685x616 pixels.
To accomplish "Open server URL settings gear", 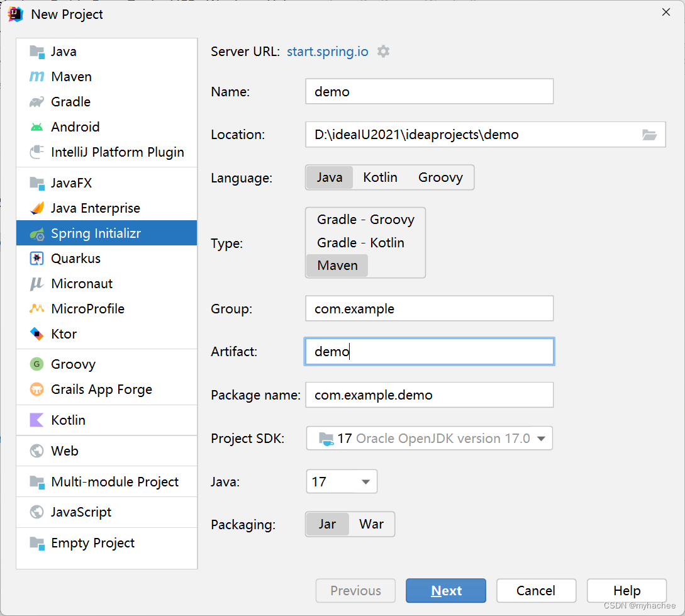I will pos(384,52).
